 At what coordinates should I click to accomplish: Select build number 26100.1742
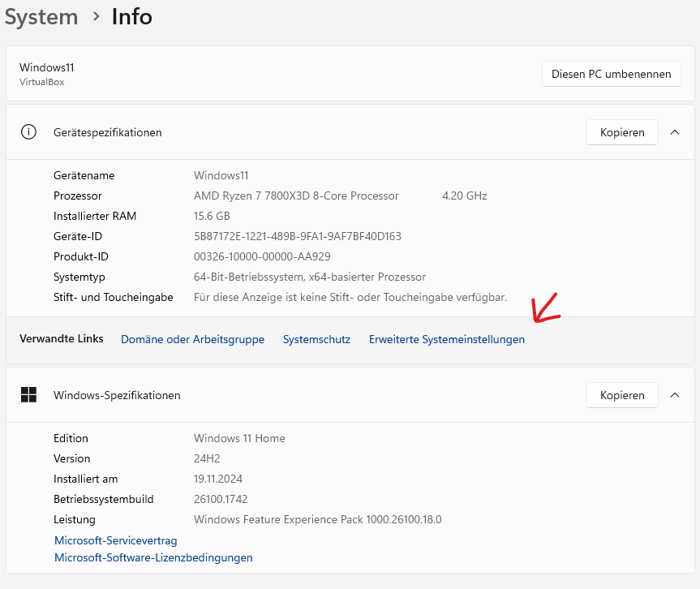[221, 499]
